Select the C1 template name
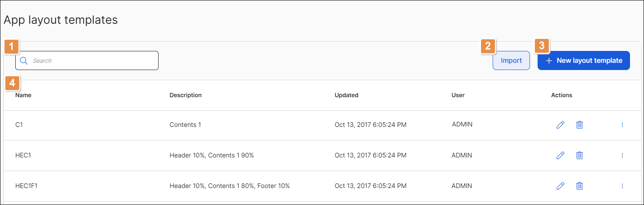Image resolution: width=644 pixels, height=205 pixels. (19, 125)
